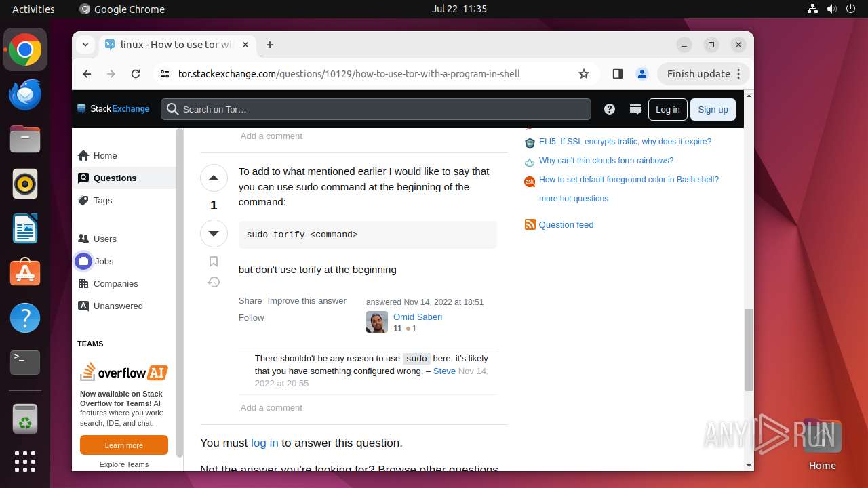The image size is (868, 488).
Task: Click Share under the answer
Action: [250, 300]
